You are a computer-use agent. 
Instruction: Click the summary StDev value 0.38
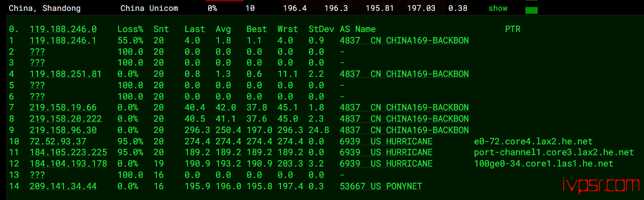[458, 8]
